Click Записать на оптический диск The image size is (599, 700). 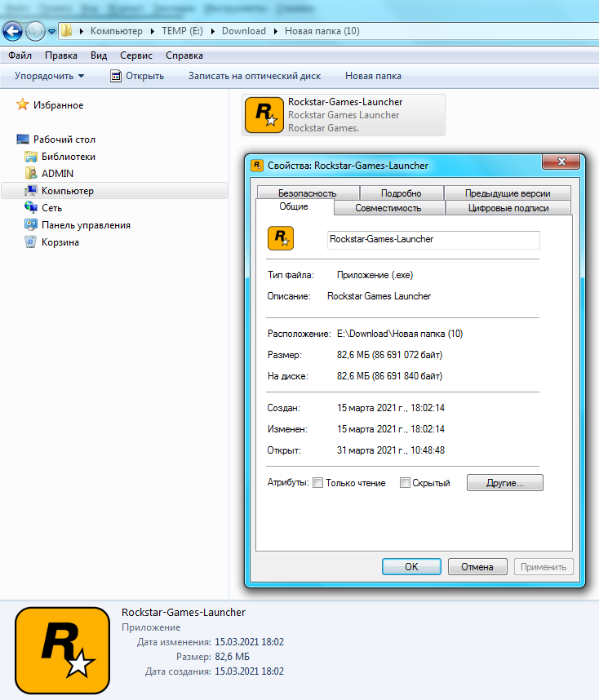(x=255, y=76)
